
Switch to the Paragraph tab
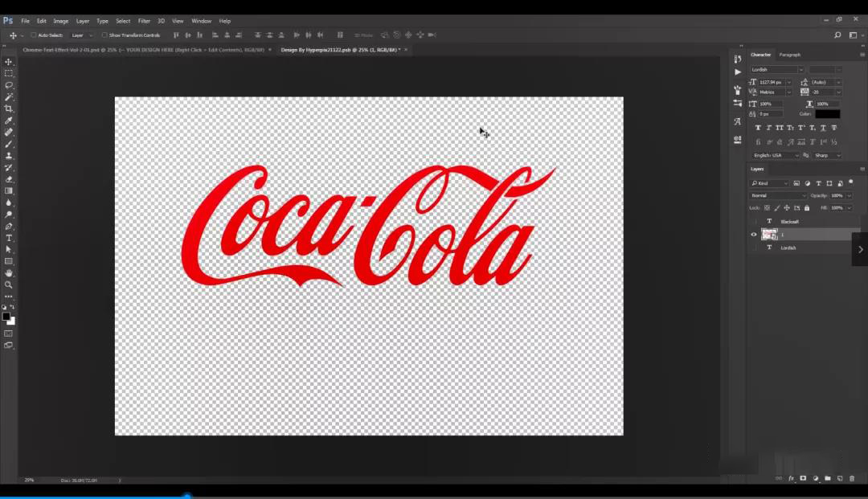tap(789, 55)
